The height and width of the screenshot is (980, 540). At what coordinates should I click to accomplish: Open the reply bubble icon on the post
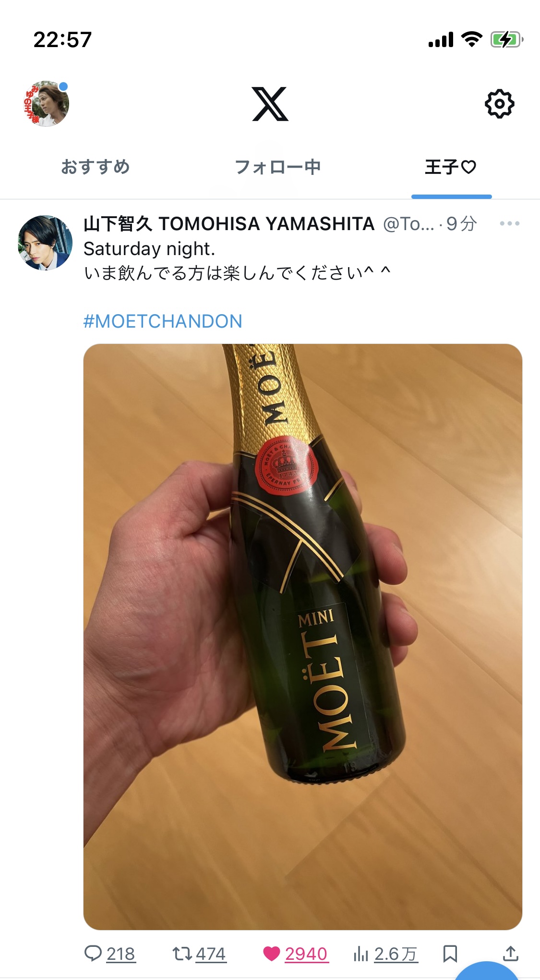pyautogui.click(x=93, y=954)
